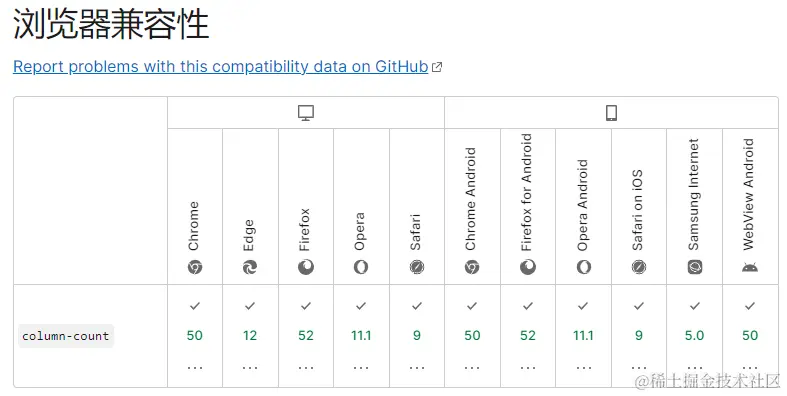The image size is (787, 396).
Task: Click the Chrome browser icon in header
Action: pyautogui.click(x=195, y=267)
